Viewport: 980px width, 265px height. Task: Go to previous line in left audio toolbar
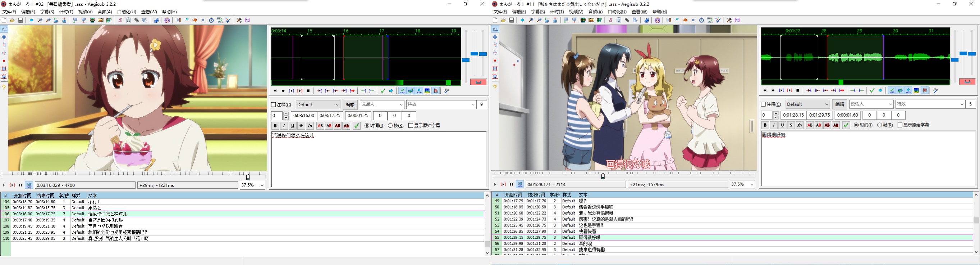[x=275, y=91]
